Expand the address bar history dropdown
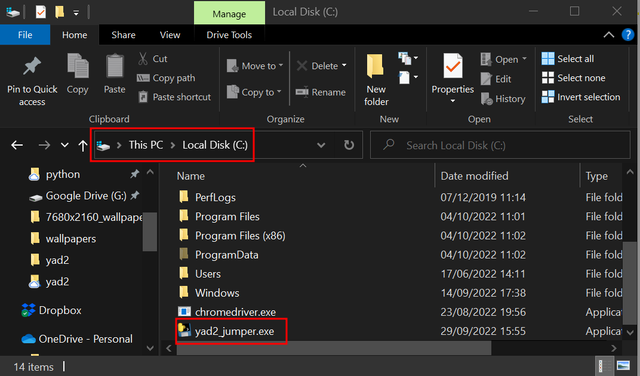The image size is (640, 376). (321, 145)
